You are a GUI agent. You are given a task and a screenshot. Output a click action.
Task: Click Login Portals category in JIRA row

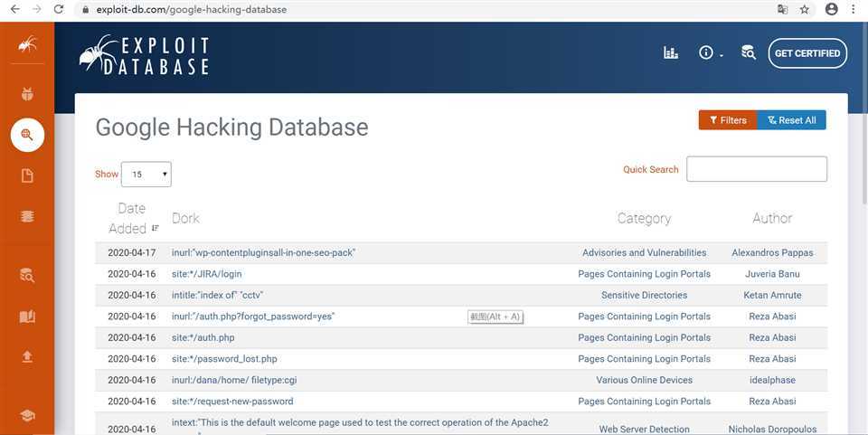coord(645,274)
